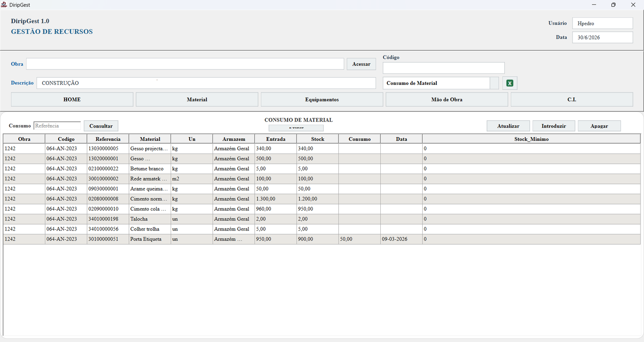The width and height of the screenshot is (644, 342).
Task: Click the Apagar button
Action: click(x=599, y=126)
